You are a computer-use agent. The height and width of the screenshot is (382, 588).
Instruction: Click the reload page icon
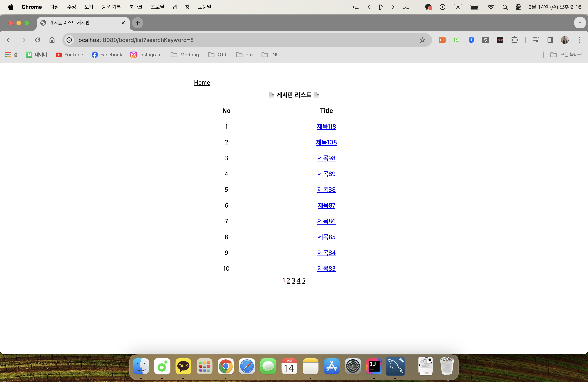tap(38, 40)
